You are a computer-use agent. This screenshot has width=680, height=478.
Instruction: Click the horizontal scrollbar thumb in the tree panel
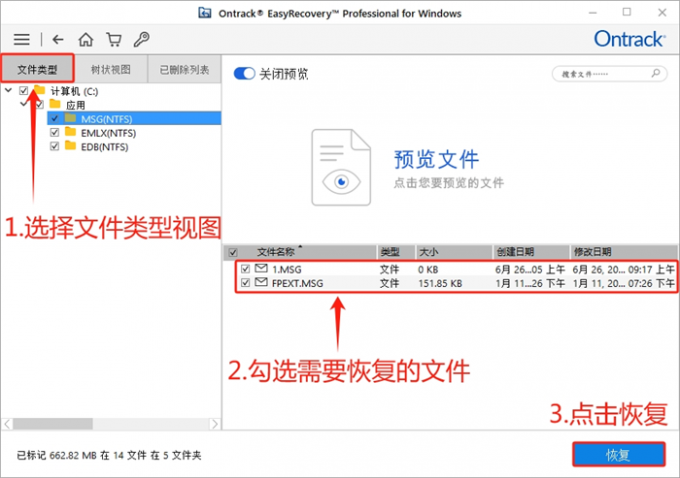point(52,423)
